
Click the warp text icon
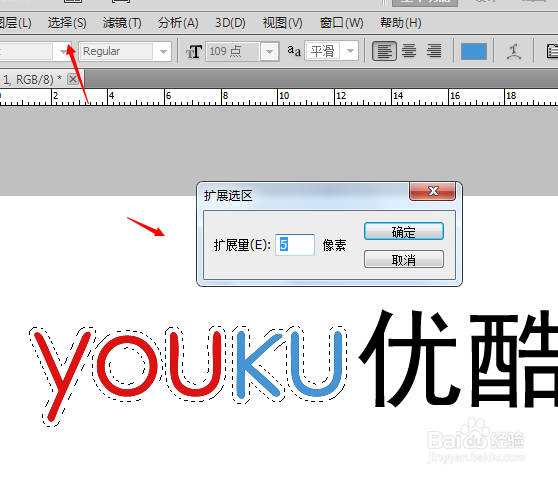pyautogui.click(x=514, y=52)
